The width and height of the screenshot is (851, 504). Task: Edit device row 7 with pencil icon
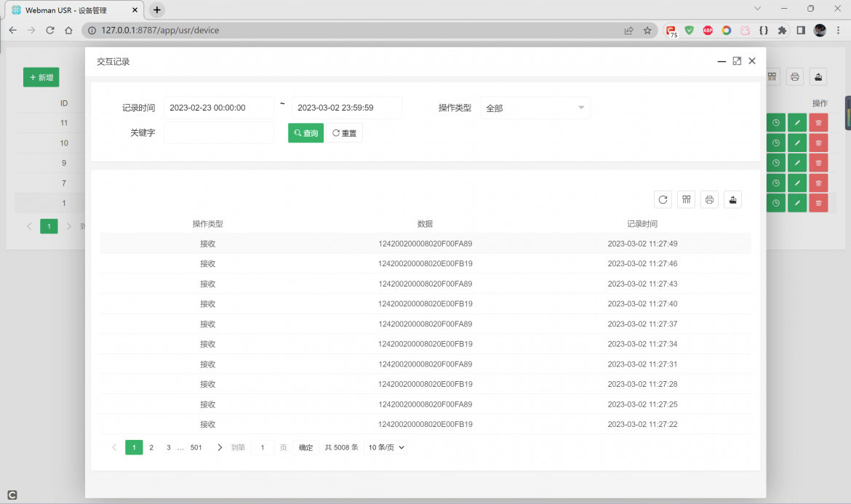click(797, 183)
